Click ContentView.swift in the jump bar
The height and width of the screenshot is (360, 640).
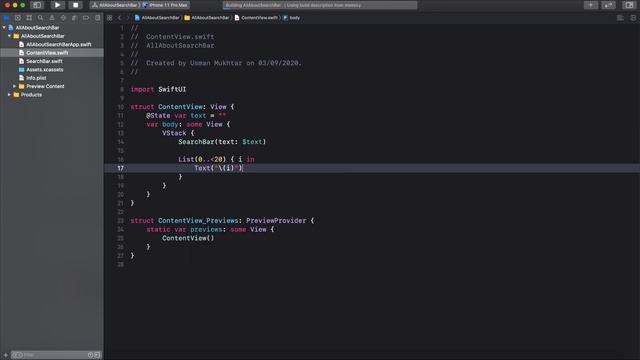256,18
